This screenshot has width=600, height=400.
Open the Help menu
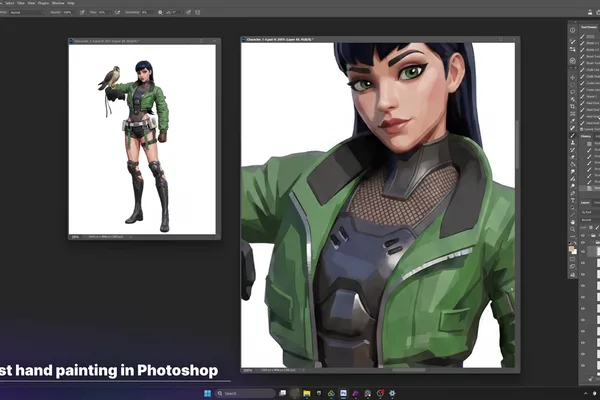point(71,3)
